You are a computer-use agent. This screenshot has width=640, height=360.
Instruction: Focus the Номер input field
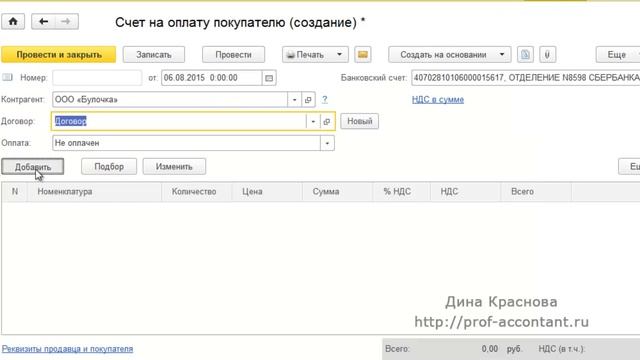97,78
